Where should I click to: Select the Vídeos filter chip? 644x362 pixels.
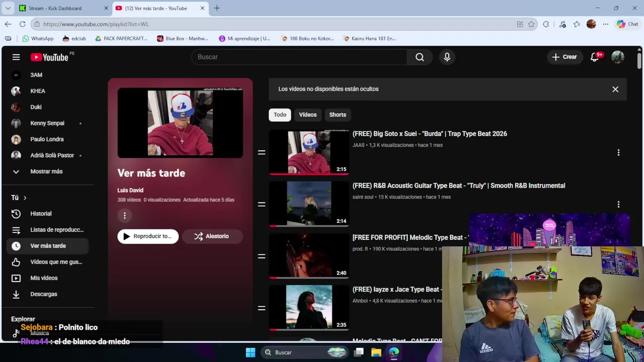308,115
